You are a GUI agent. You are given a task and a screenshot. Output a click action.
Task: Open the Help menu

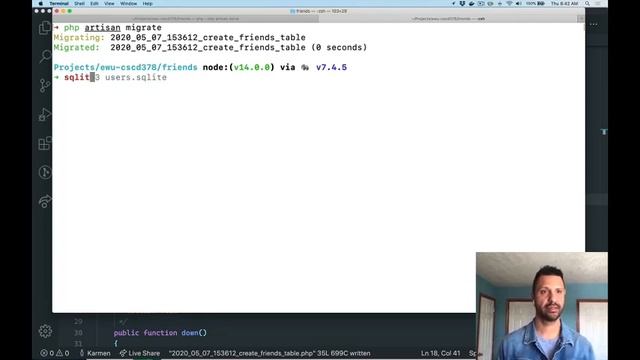[147, 3]
